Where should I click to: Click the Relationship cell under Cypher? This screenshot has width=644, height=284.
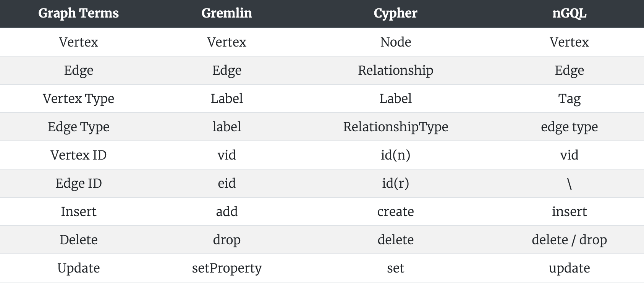click(395, 70)
